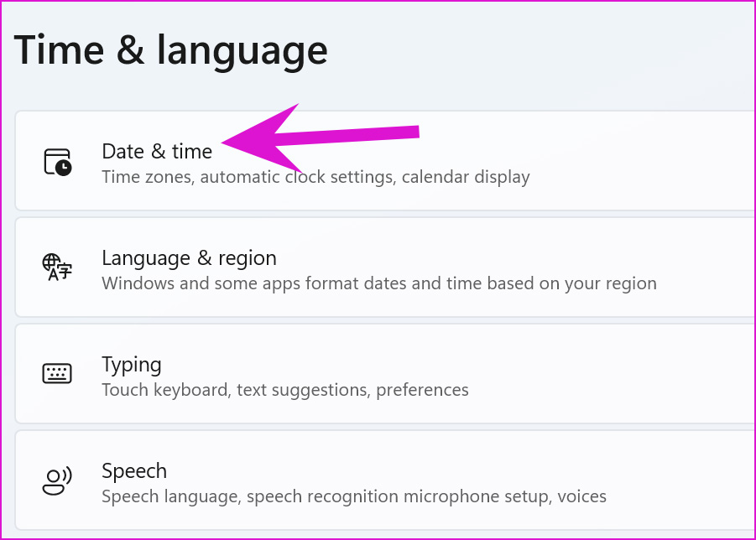The image size is (756, 540).
Task: Select the Typing settings entry
Action: (385, 373)
